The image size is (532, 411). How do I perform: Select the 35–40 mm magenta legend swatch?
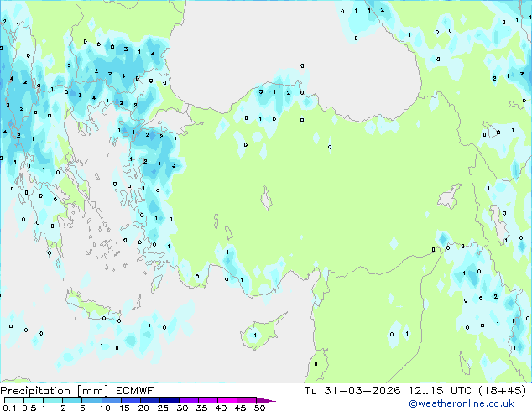click(x=208, y=400)
